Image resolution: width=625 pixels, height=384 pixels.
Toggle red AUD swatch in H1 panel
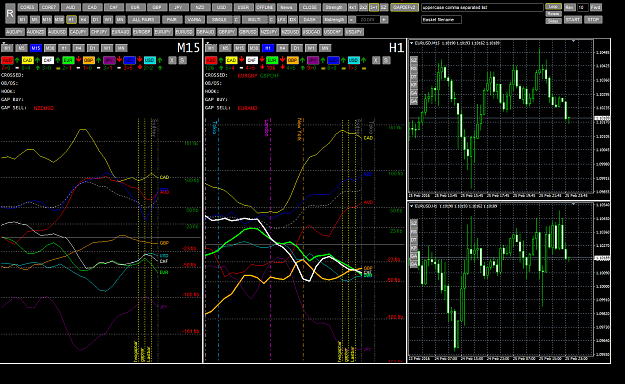point(211,60)
